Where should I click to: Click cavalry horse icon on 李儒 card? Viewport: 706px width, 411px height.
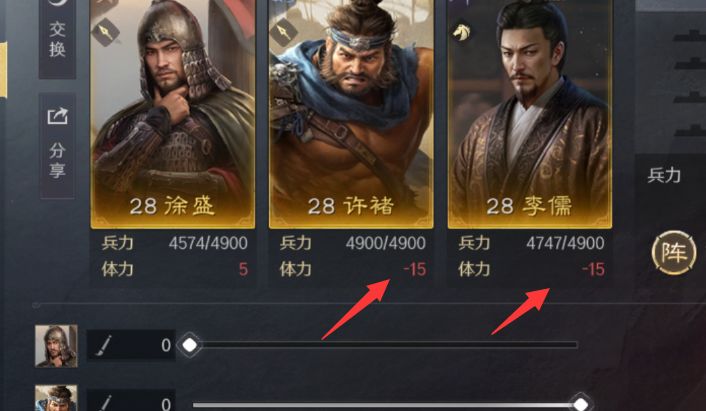point(462,32)
